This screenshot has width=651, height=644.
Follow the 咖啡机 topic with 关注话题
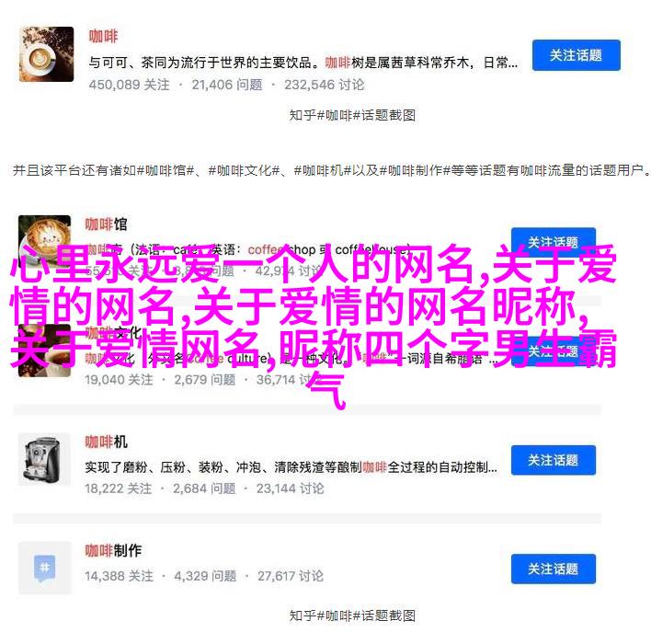pyautogui.click(x=553, y=460)
